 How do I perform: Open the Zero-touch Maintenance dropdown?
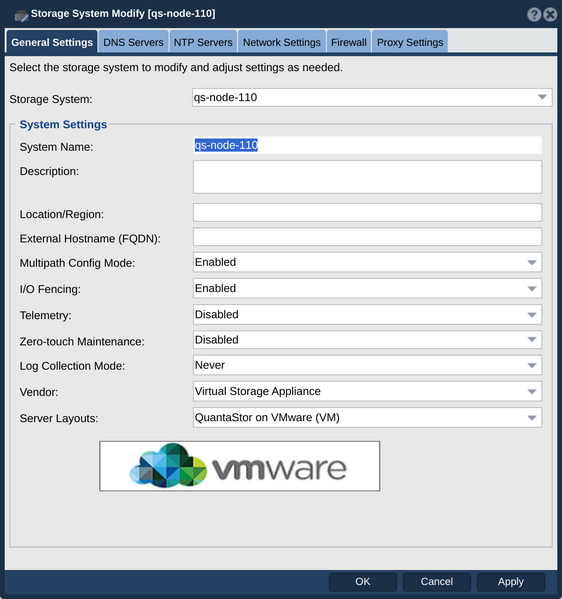[x=368, y=340]
